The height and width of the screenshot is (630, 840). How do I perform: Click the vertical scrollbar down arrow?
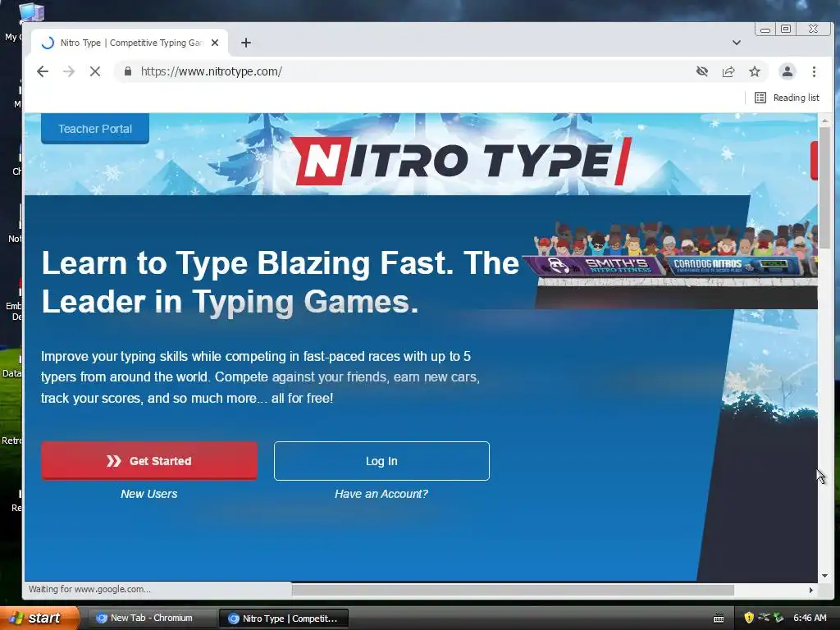[x=824, y=576]
